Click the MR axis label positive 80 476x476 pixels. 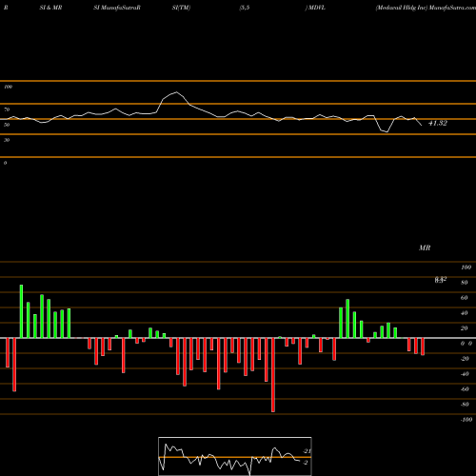click(465, 283)
